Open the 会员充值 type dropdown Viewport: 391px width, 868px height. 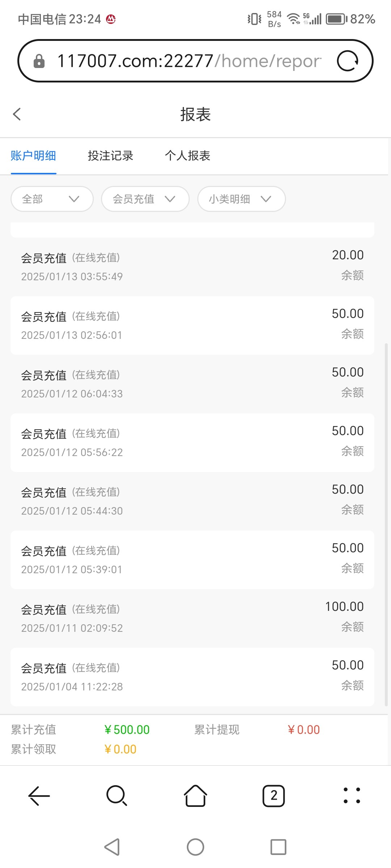coord(145,199)
